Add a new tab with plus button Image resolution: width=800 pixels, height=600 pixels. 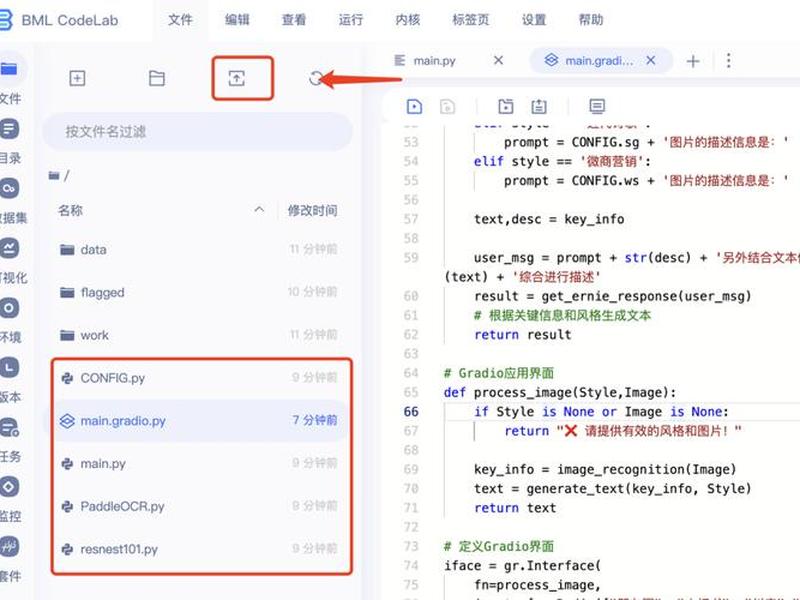pyautogui.click(x=693, y=61)
